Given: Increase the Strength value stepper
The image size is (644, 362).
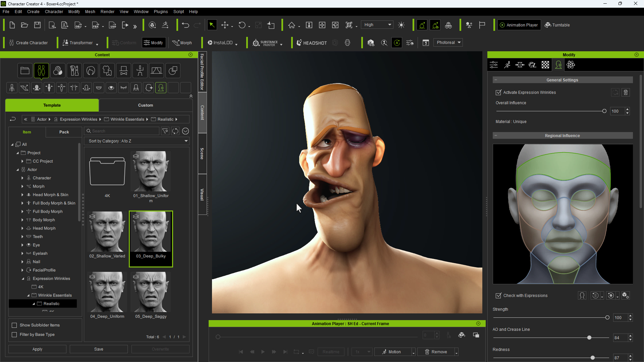Looking at the screenshot, I should point(631,316).
